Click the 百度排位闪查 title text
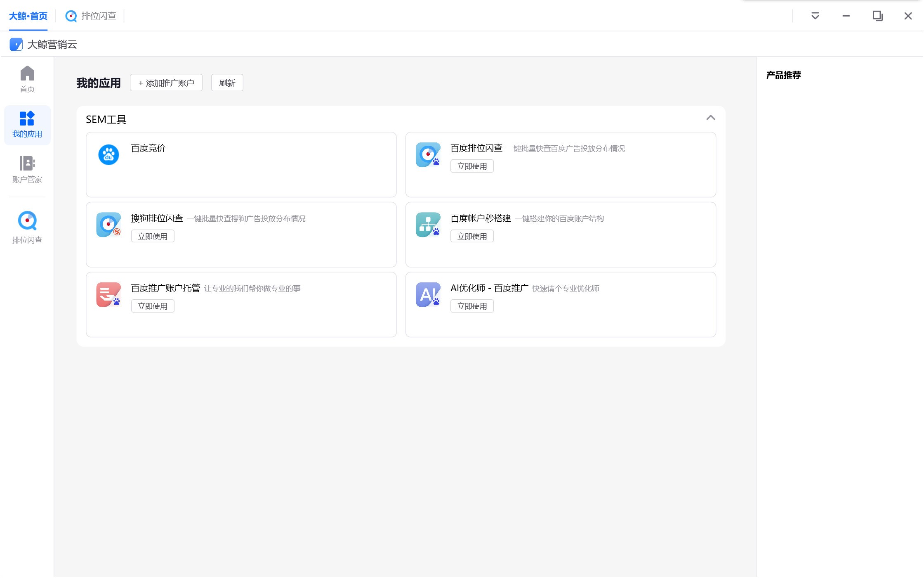 476,148
